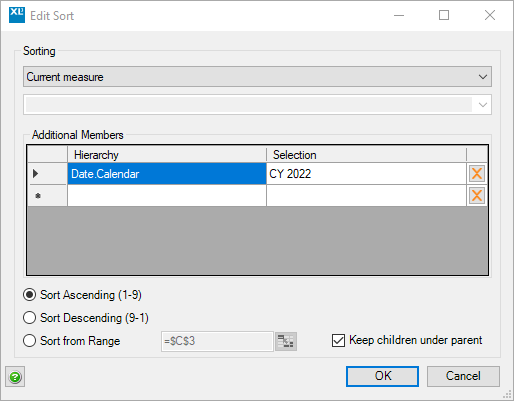Confirm the sort with OK
514x401 pixels.
click(x=382, y=376)
